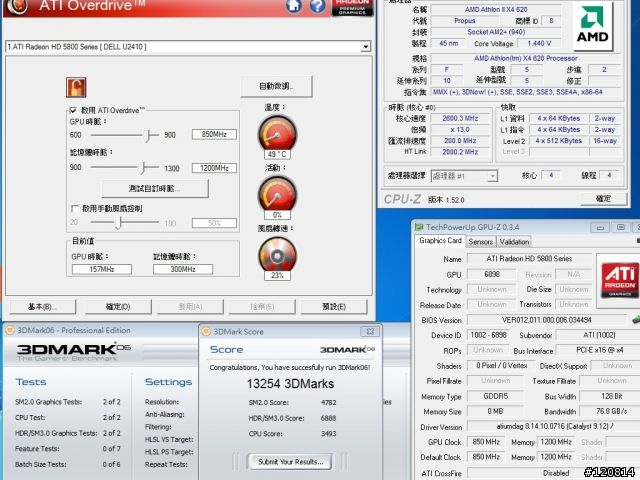Click the ATI Overdrive flame logo icon
This screenshot has height=480, width=640.
17,6
